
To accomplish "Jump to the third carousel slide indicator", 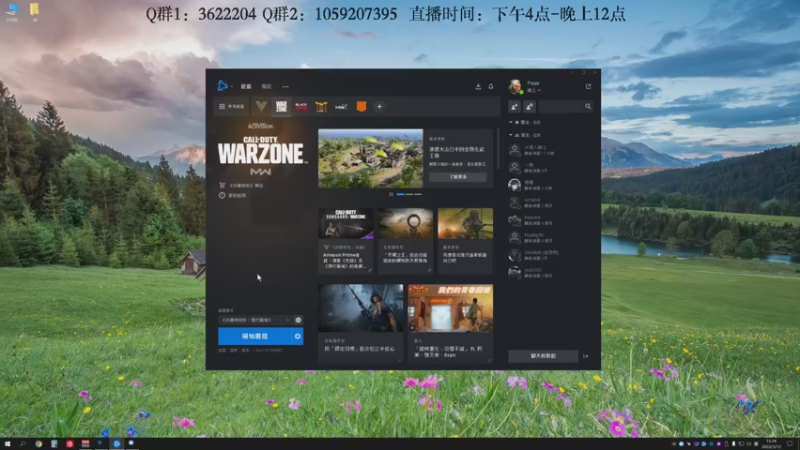I will click(x=418, y=194).
